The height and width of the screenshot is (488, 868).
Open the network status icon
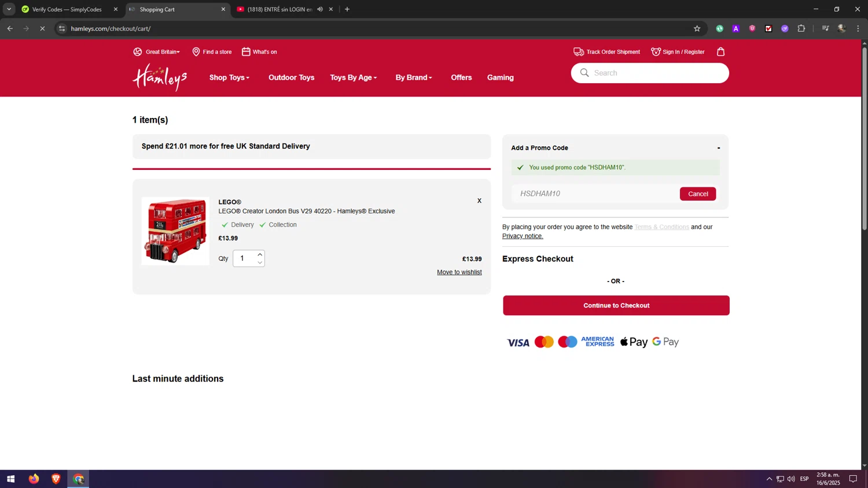(x=780, y=479)
